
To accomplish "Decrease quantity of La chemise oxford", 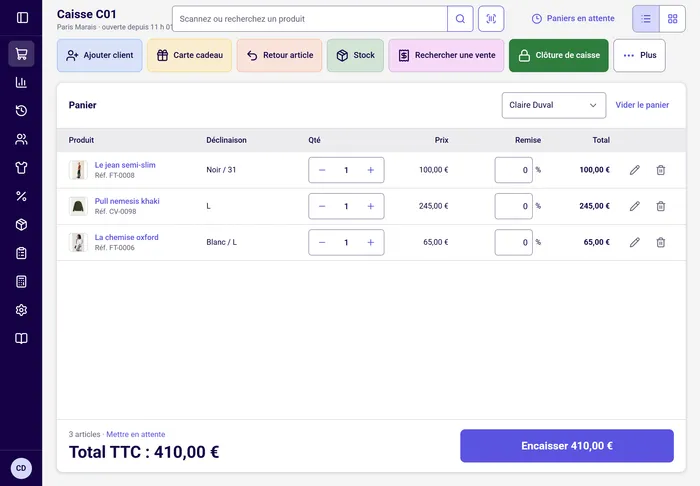I will [x=322, y=242].
